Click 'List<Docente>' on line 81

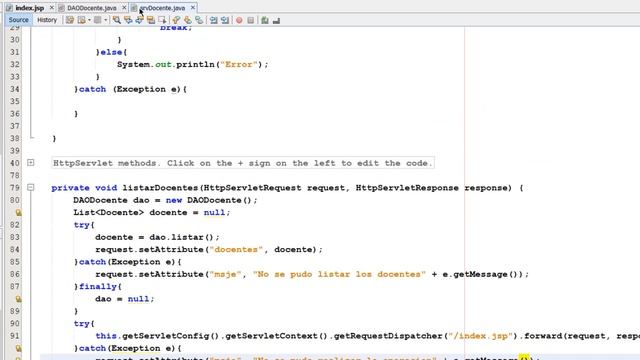coord(109,213)
